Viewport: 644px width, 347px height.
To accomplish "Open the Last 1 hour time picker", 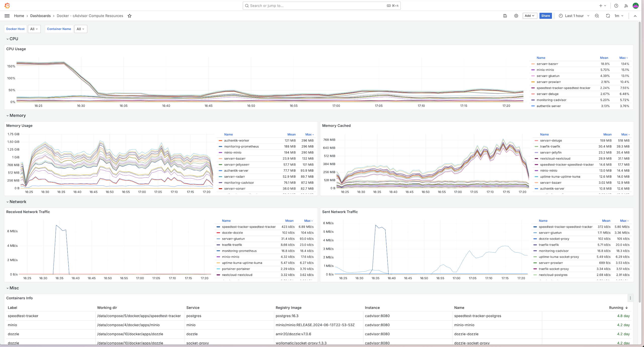I will [574, 16].
